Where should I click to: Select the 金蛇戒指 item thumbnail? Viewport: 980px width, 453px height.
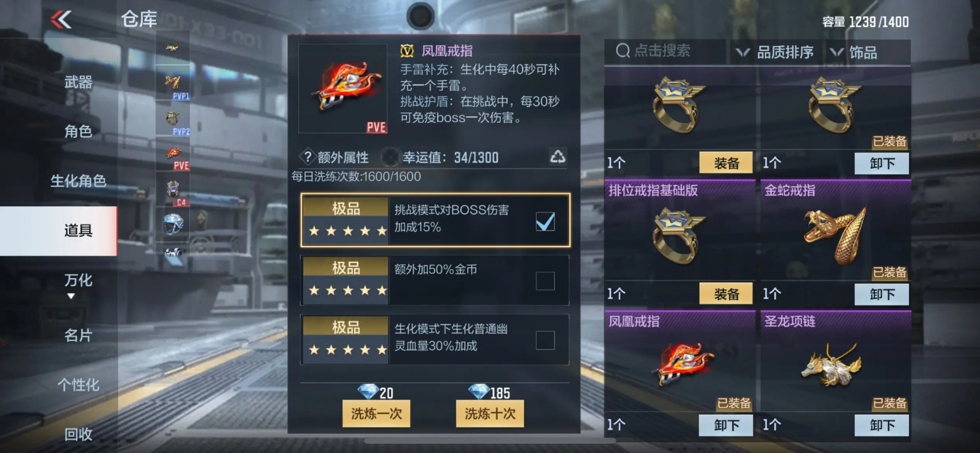836,235
